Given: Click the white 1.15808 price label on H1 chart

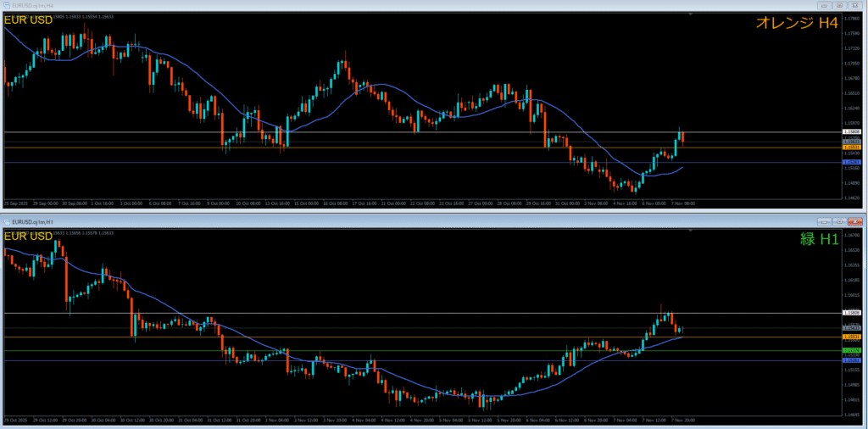Looking at the screenshot, I should [852, 313].
